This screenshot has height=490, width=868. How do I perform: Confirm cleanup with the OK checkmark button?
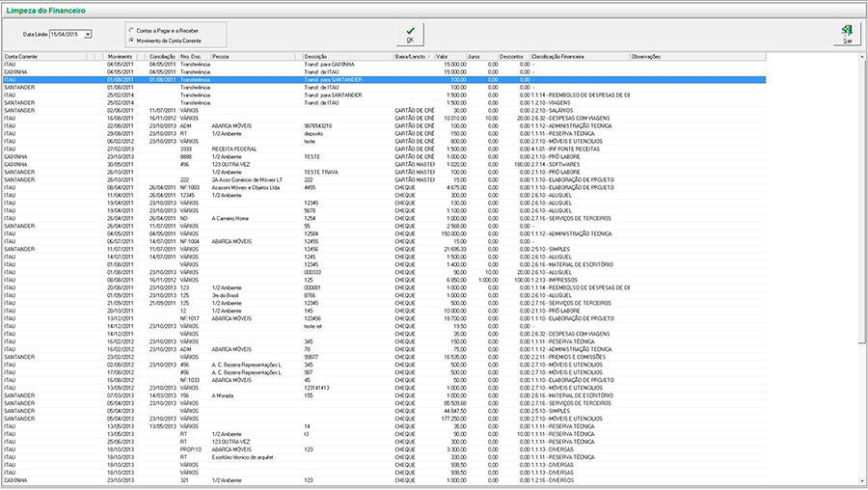410,35
